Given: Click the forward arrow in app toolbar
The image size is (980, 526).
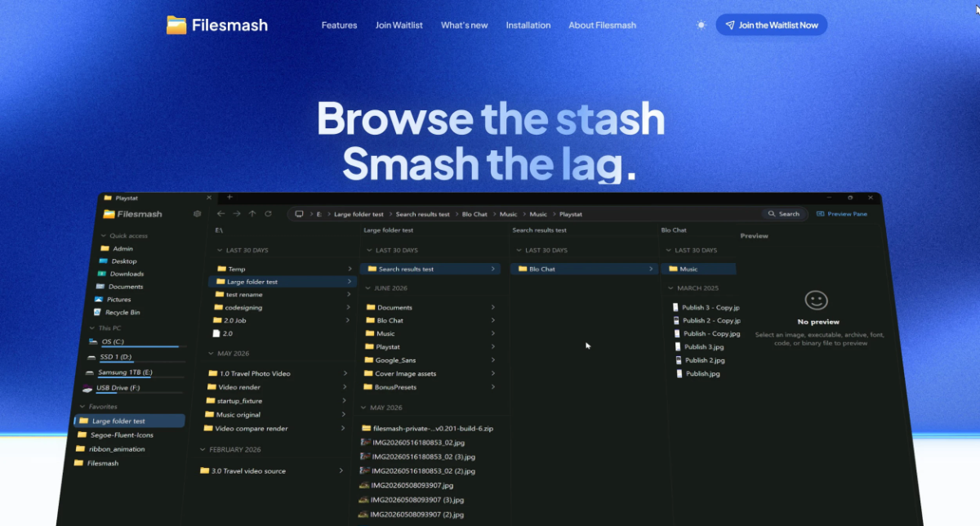Looking at the screenshot, I should coord(237,214).
